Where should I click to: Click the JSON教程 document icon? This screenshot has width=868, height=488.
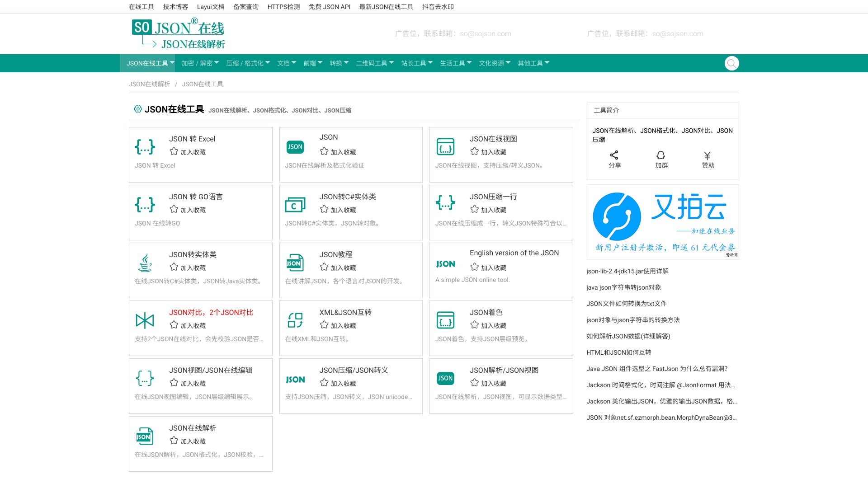click(295, 263)
